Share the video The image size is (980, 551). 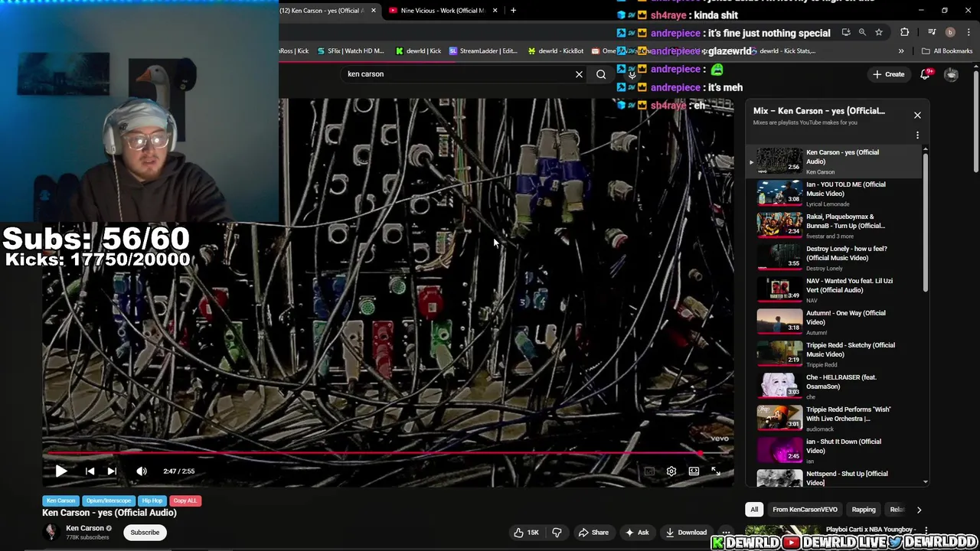593,533
